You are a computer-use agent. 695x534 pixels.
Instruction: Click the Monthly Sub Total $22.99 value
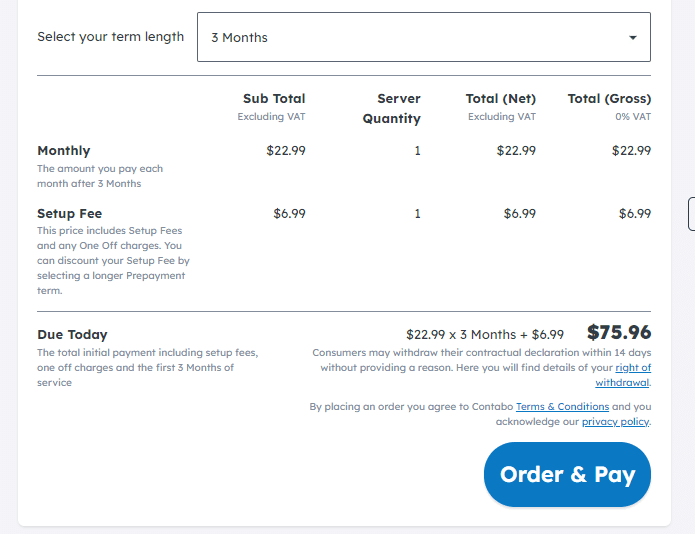pyautogui.click(x=286, y=151)
